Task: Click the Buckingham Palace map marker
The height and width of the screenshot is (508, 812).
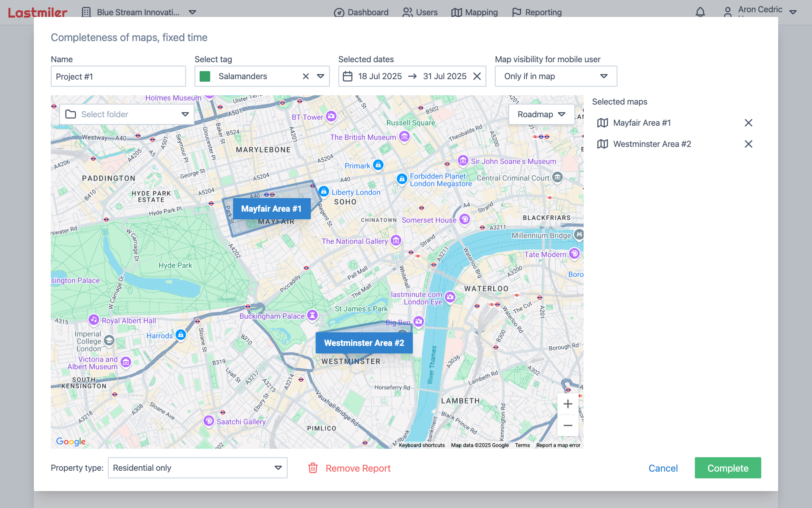Action: 313,315
